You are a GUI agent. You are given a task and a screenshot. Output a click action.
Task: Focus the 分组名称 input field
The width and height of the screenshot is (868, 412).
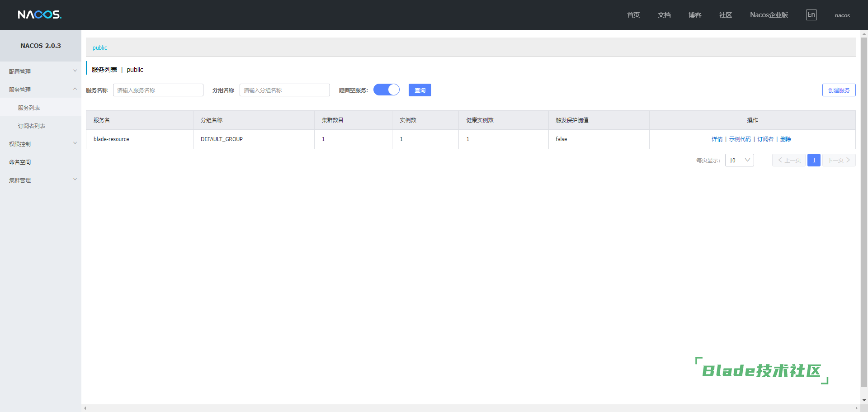pyautogui.click(x=285, y=90)
